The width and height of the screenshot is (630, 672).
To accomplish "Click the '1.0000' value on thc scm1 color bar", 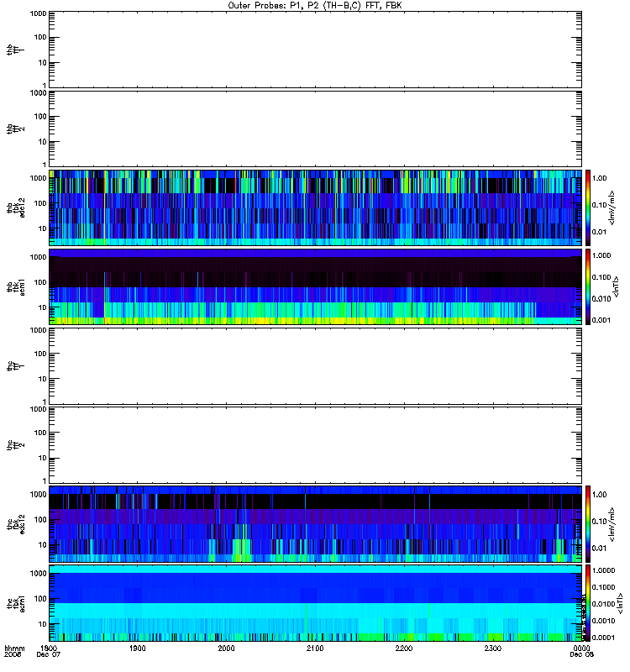I will point(603,570).
